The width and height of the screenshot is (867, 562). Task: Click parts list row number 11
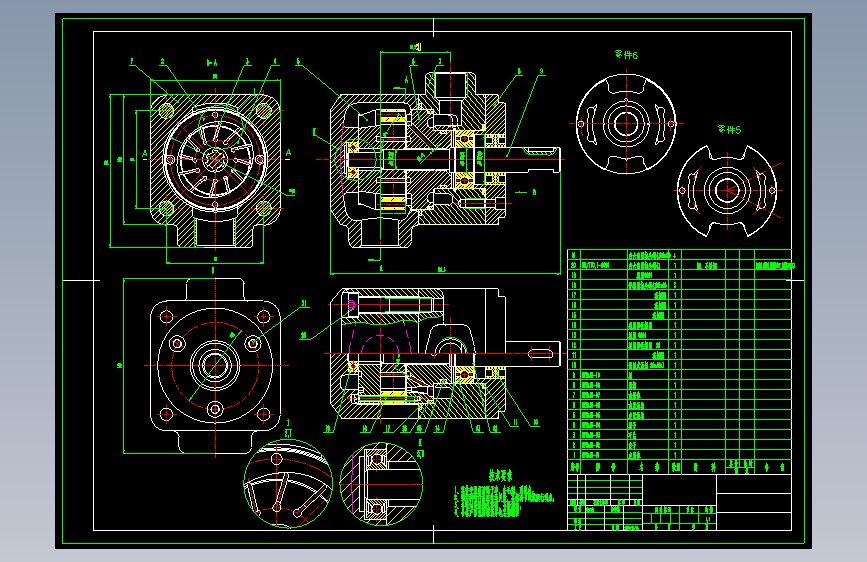coord(680,355)
